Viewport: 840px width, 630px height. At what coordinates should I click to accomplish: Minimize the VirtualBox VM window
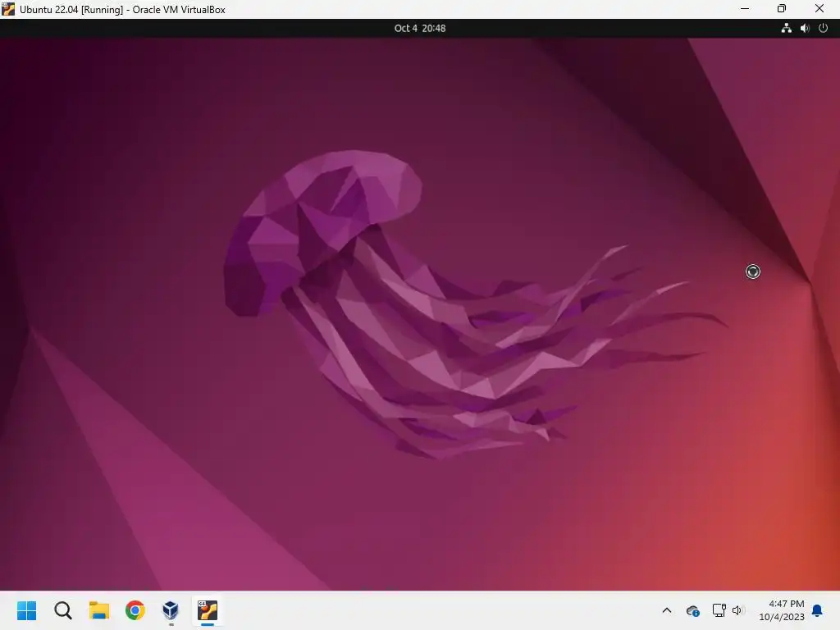(745, 9)
